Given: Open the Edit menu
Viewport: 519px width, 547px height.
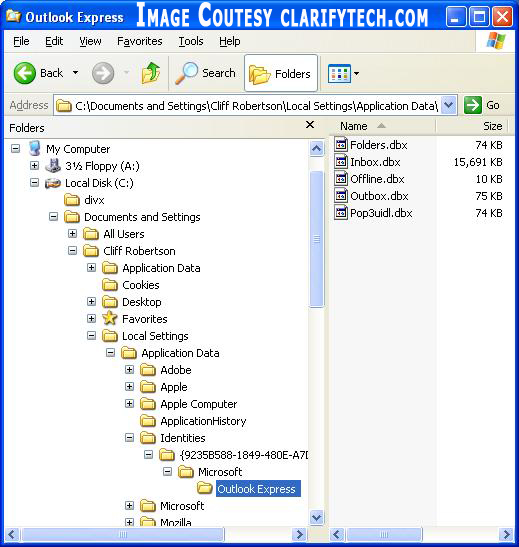Looking at the screenshot, I should 54,41.
